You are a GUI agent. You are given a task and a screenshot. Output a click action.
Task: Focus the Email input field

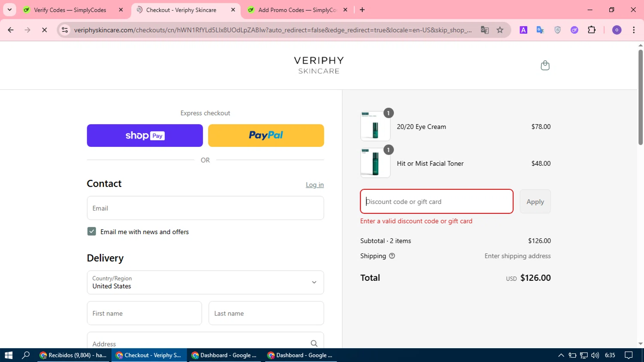click(x=205, y=208)
